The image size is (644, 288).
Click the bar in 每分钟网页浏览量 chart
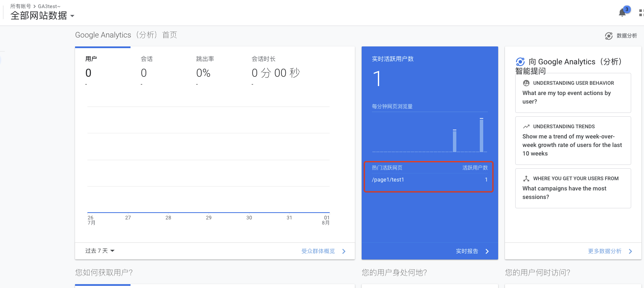pos(481,136)
